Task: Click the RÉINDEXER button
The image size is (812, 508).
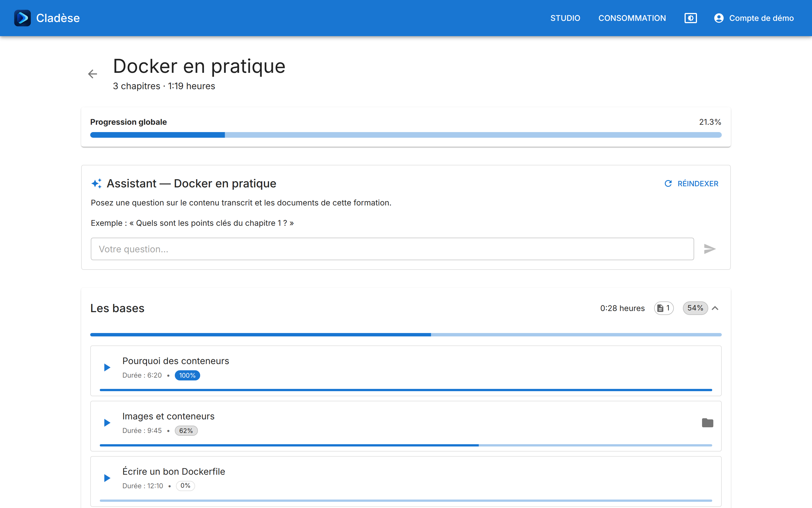Action: (x=692, y=183)
